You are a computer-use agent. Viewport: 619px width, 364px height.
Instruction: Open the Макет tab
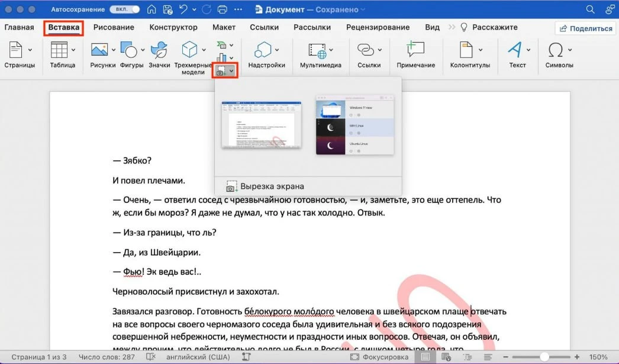coord(224,27)
